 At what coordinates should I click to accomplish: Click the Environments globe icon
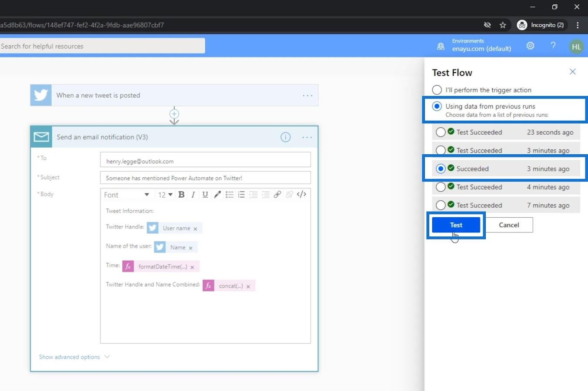point(441,46)
